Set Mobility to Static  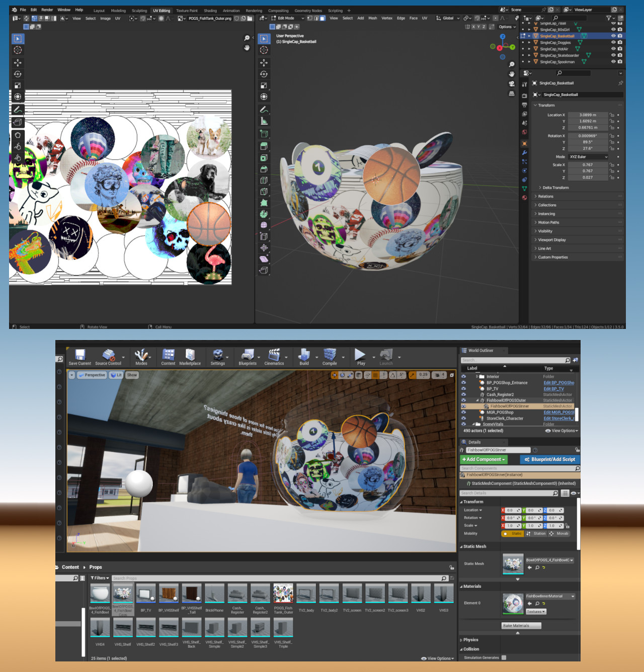pos(513,534)
